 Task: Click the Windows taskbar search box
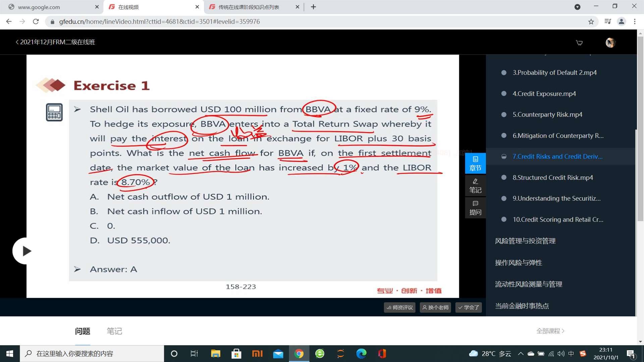coord(92,354)
